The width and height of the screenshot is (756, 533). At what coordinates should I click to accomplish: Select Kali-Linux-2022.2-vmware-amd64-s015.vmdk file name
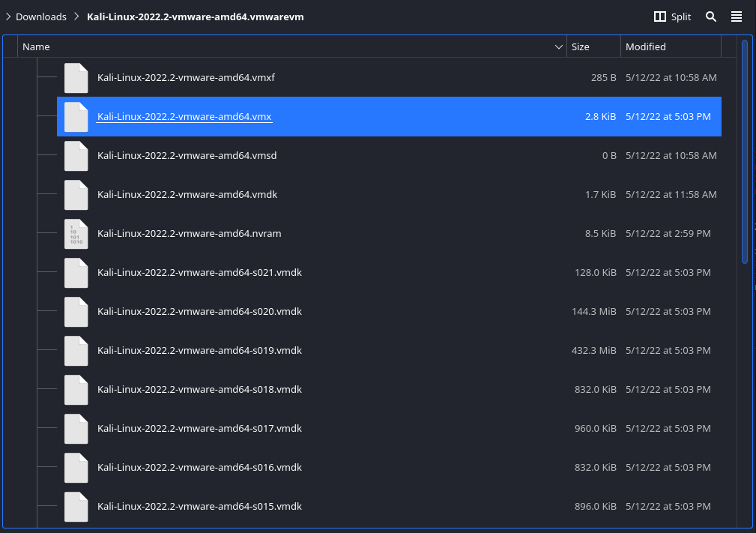point(199,507)
